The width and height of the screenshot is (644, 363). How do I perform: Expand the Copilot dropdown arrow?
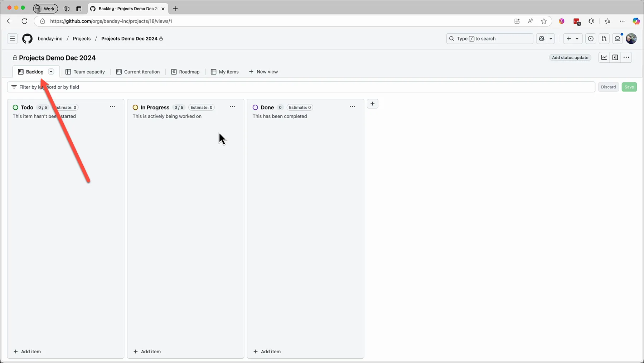click(551, 39)
